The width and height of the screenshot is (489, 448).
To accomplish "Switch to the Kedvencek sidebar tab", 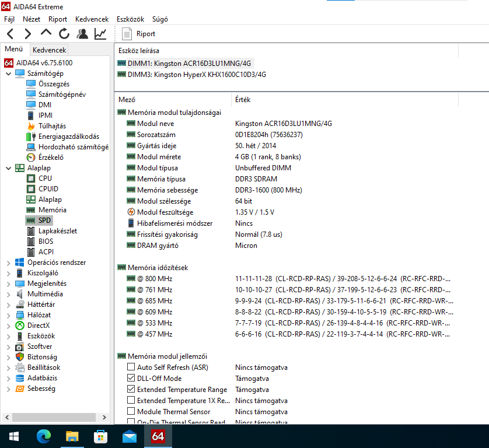I will [49, 50].
